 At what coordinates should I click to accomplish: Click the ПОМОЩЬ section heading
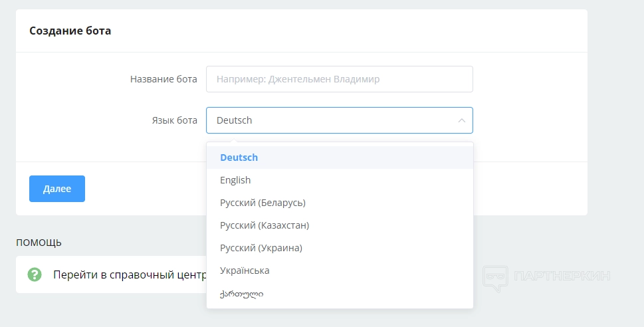pos(39,243)
